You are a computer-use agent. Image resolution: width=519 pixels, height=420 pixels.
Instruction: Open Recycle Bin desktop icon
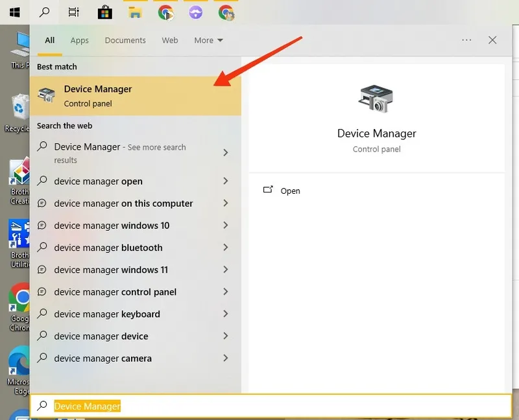(19, 108)
